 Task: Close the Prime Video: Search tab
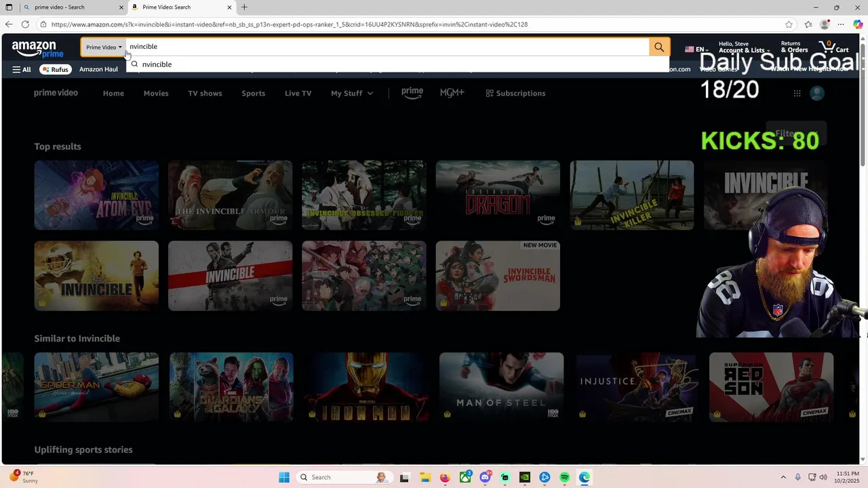pyautogui.click(x=229, y=7)
